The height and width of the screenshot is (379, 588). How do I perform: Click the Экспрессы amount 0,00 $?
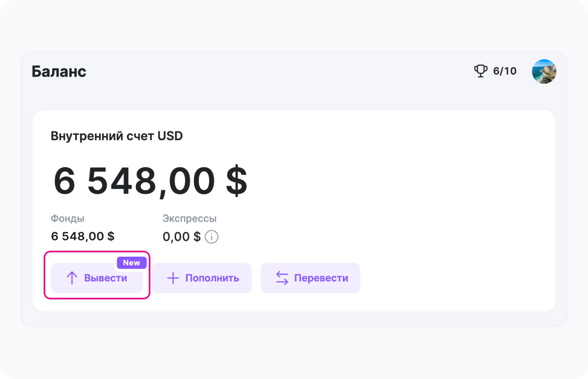coord(181,237)
